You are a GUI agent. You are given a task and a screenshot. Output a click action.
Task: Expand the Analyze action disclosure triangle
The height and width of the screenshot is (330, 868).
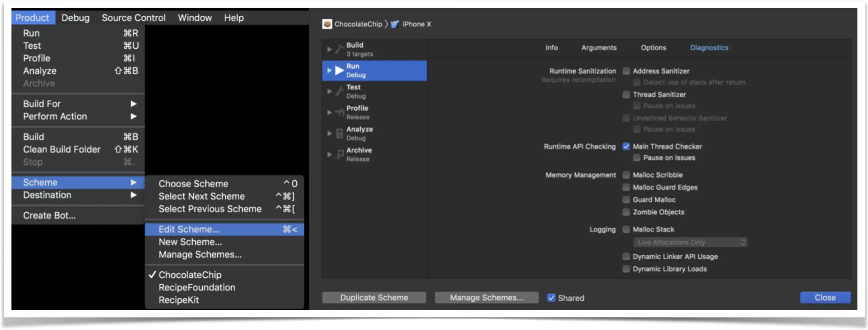click(x=329, y=134)
